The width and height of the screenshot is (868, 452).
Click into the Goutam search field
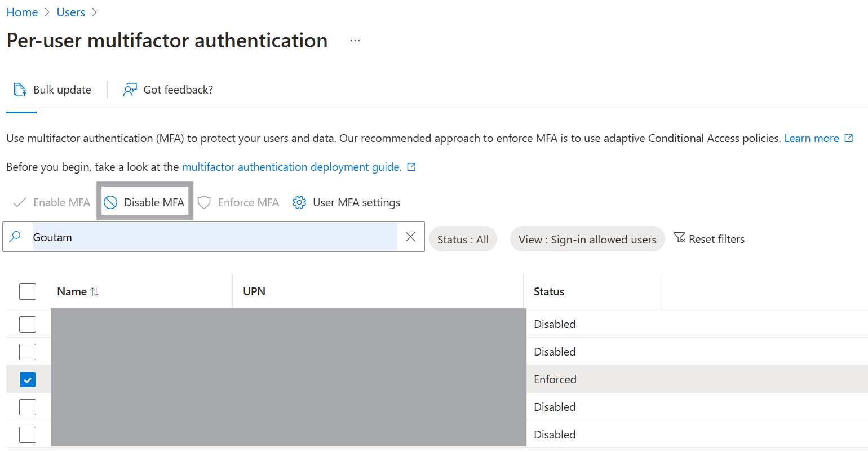[x=215, y=237]
